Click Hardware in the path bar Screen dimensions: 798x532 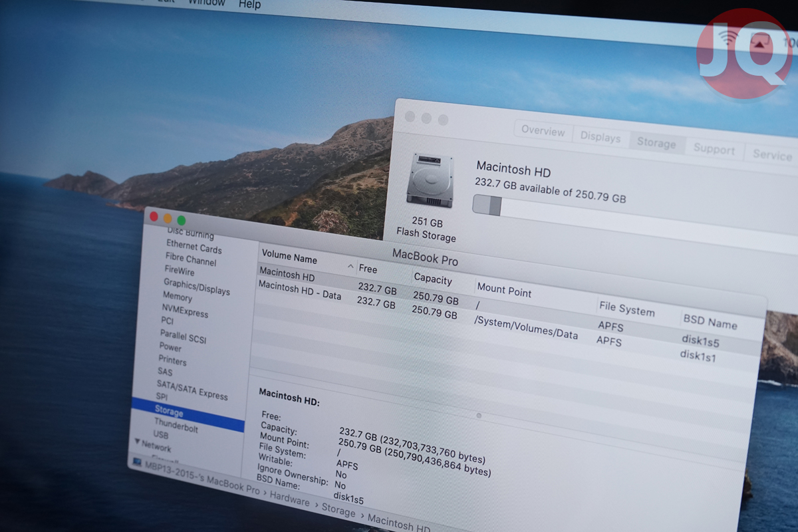pyautogui.click(x=290, y=500)
